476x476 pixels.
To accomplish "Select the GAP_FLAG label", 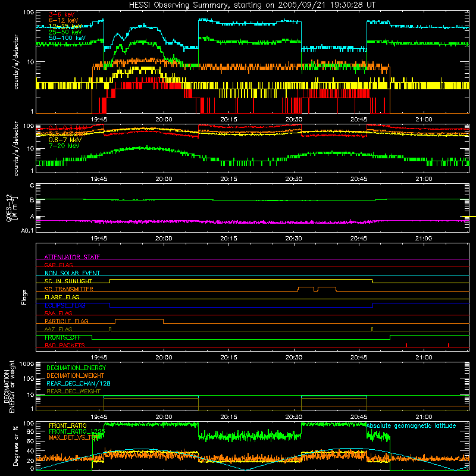I will (x=58, y=265).
